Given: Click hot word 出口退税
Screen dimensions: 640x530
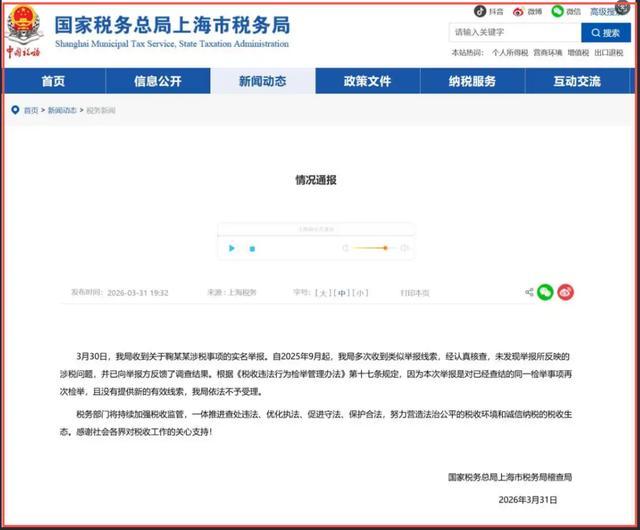Looking at the screenshot, I should (609, 53).
